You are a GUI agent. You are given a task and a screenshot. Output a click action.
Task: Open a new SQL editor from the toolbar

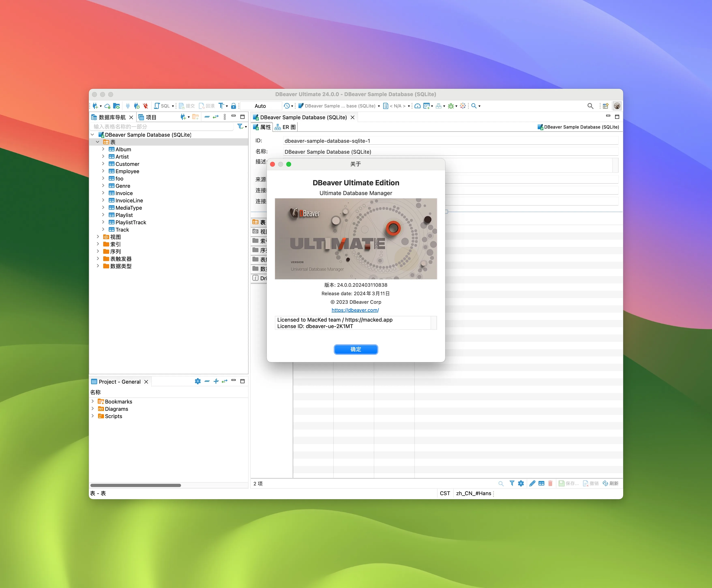coord(158,106)
